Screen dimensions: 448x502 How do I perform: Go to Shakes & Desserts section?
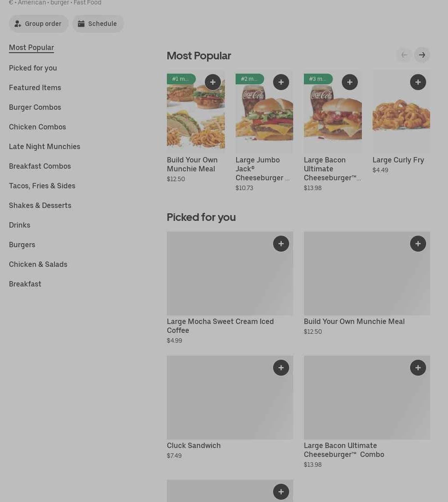tap(40, 205)
